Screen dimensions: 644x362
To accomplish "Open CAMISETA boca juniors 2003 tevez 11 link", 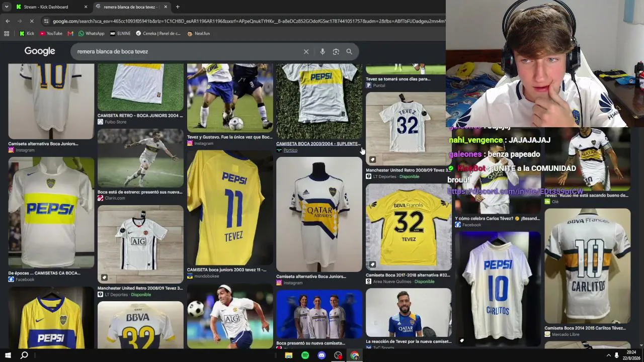I will pos(227,270).
